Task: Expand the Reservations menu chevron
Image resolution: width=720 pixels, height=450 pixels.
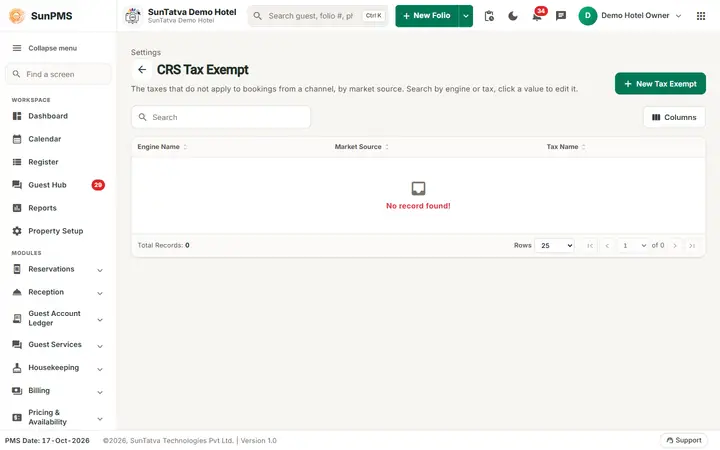Action: coord(100,270)
